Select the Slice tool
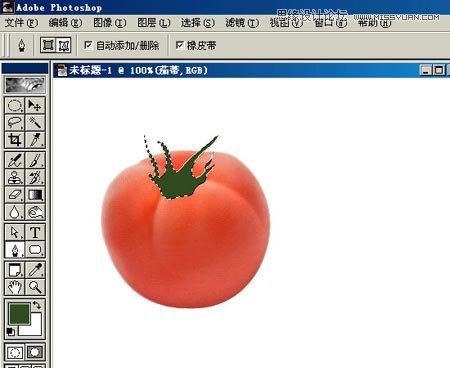The image size is (450, 368). coord(35,140)
